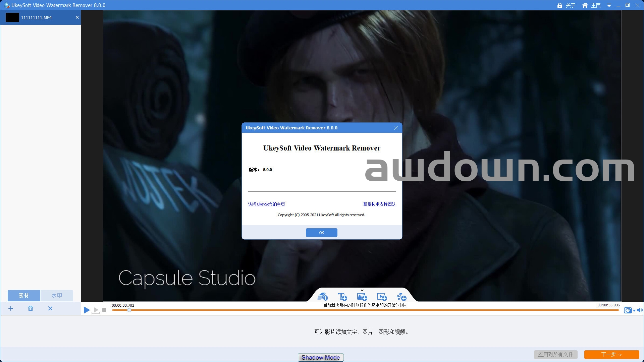Image resolution: width=644 pixels, height=362 pixels.
Task: Open the 访问UkeySoft的主页 link
Action: click(x=266, y=204)
